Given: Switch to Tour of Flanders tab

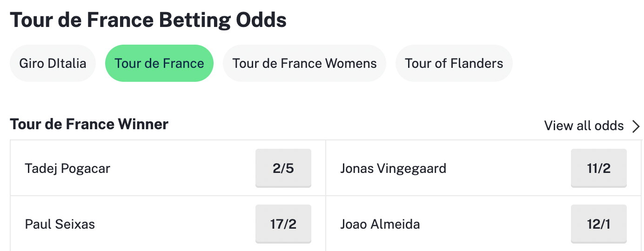Looking at the screenshot, I should coord(454,63).
